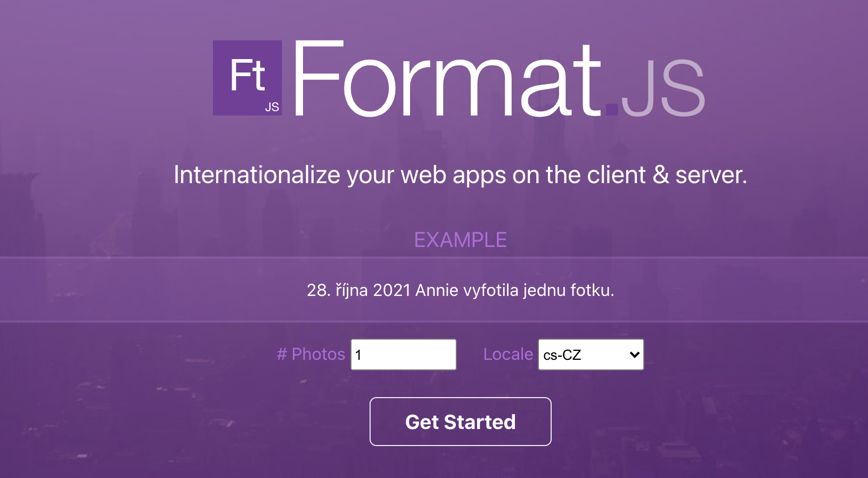The image size is (868, 478).
Task: Focus the # Photos number input field
Action: pyautogui.click(x=403, y=355)
